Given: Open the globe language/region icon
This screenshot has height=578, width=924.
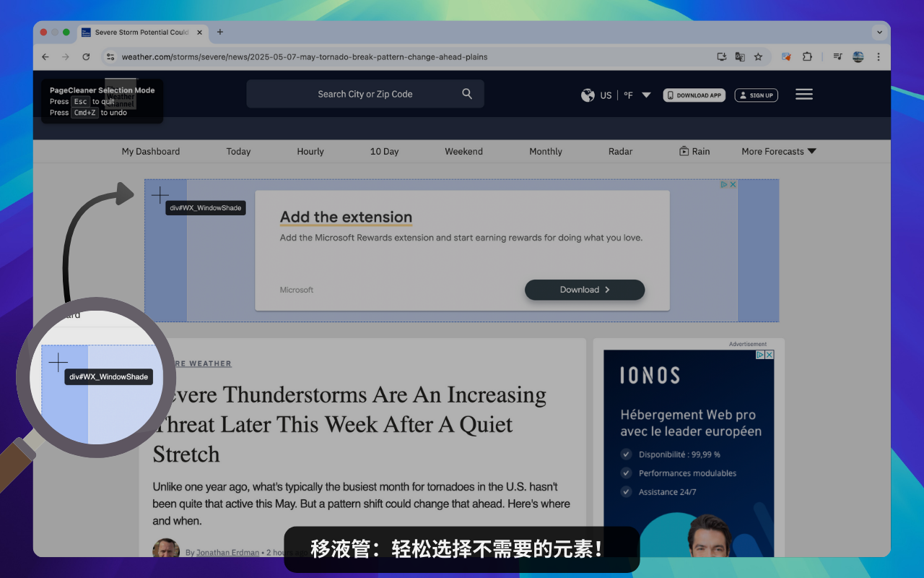Looking at the screenshot, I should click(x=588, y=95).
